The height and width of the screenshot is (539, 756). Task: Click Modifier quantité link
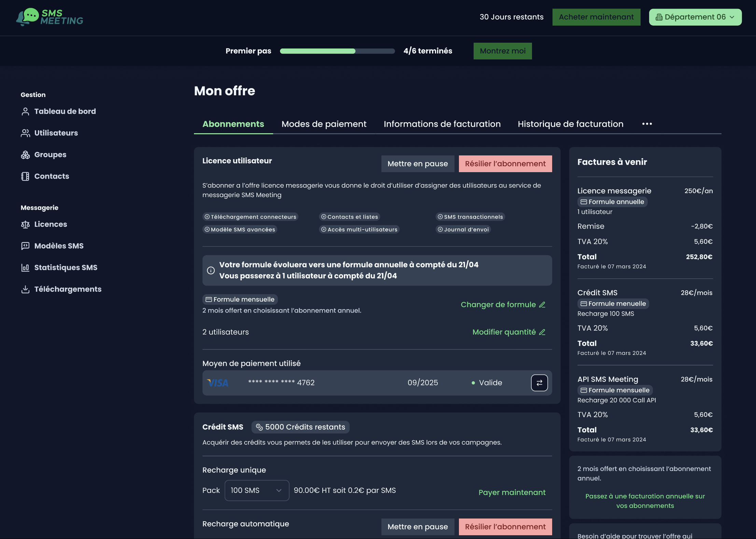[509, 332]
